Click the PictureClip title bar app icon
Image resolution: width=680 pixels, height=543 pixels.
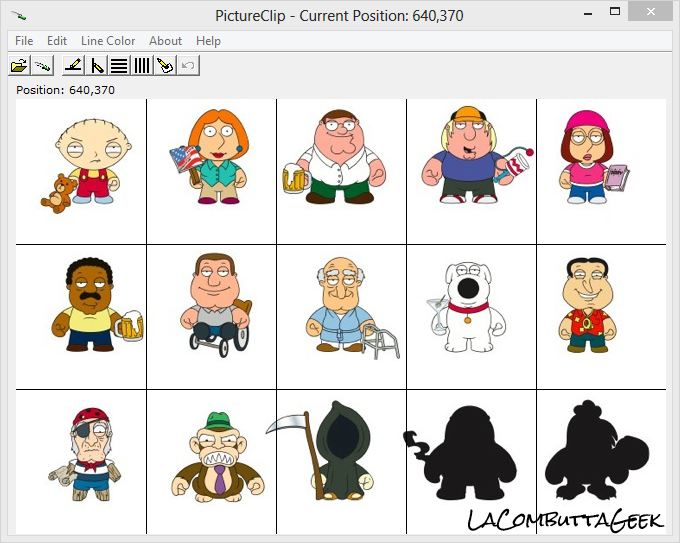(19, 16)
